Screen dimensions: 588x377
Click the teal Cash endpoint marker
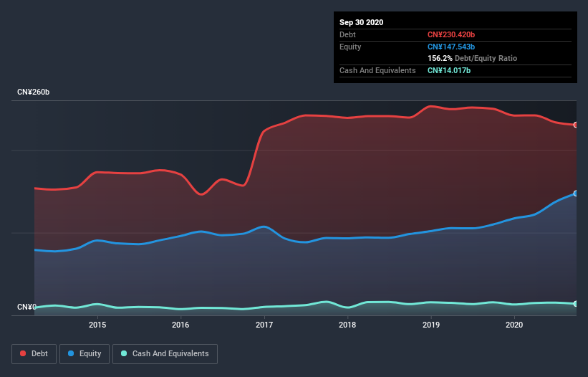point(576,304)
